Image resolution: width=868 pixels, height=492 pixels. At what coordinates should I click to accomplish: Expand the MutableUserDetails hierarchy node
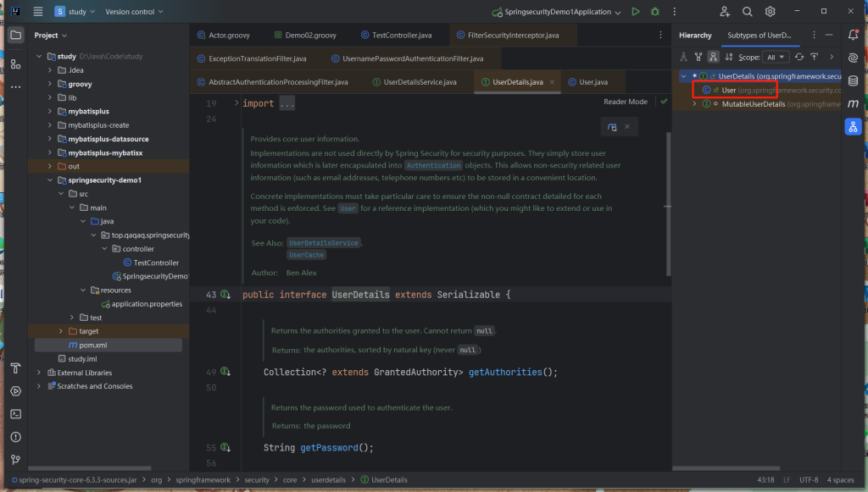click(x=693, y=104)
